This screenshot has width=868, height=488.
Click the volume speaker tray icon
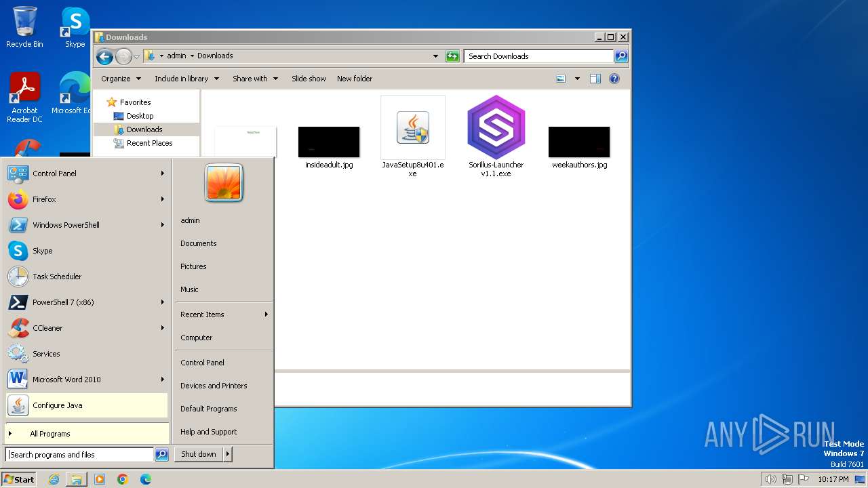(x=770, y=479)
